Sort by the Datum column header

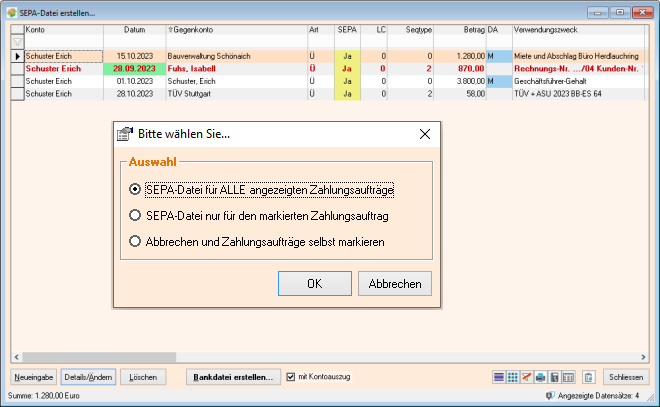[x=135, y=30]
